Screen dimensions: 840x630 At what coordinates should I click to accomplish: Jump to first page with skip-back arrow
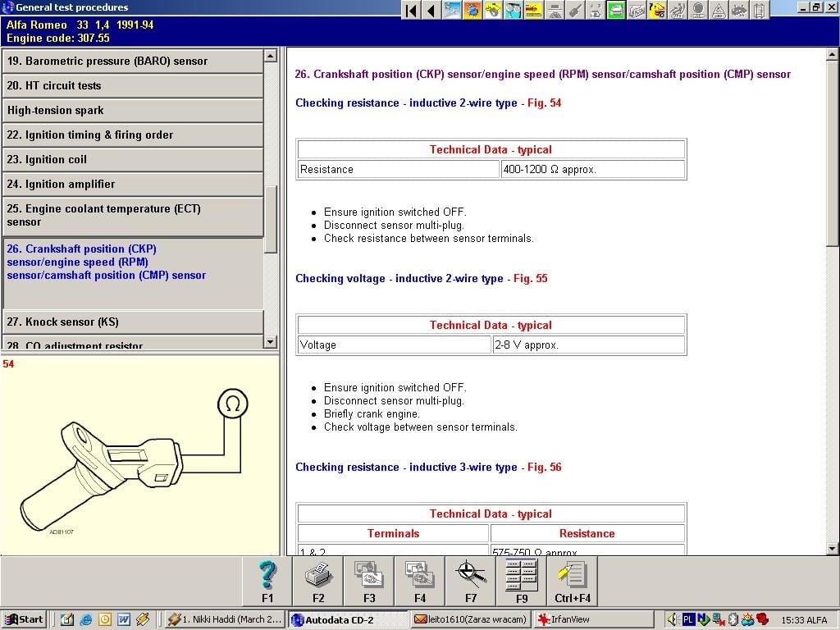[411, 10]
